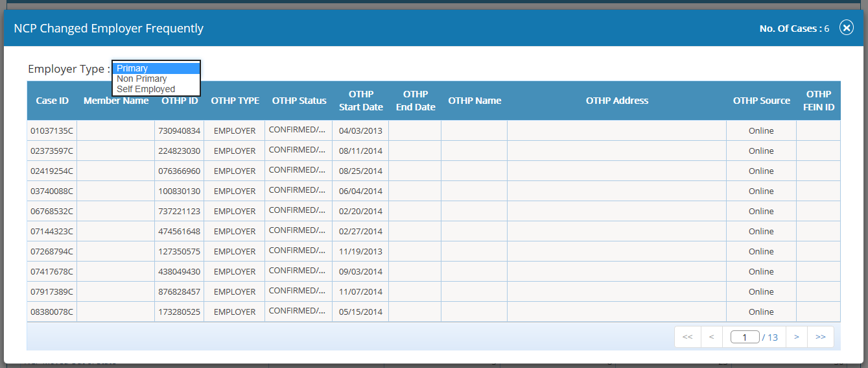Click the Employer Type label
Viewport: 868px width, 368px height.
69,69
